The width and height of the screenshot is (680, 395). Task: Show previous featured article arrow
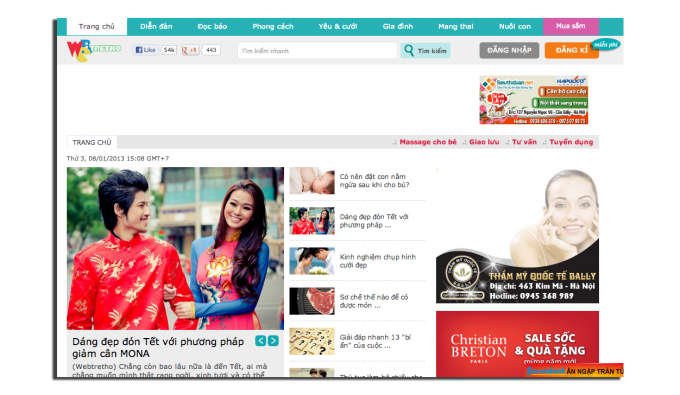pos(261,341)
